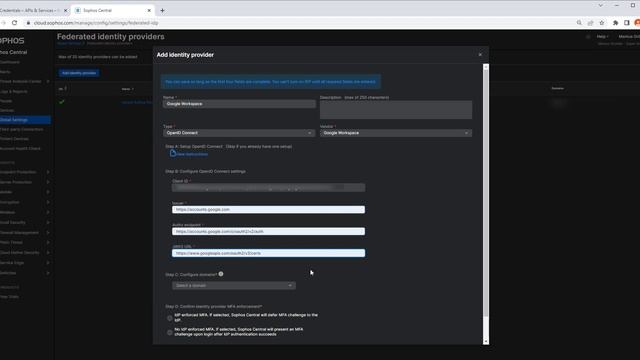Click the share page icon in address bar
Image resolution: width=640 pixels, height=360 pixels.
tap(591, 23)
